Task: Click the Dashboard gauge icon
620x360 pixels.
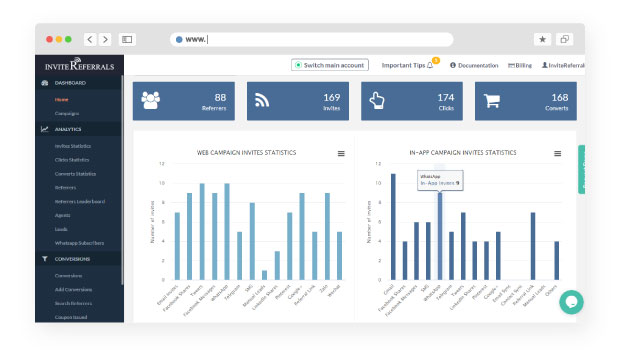Action: pos(45,83)
